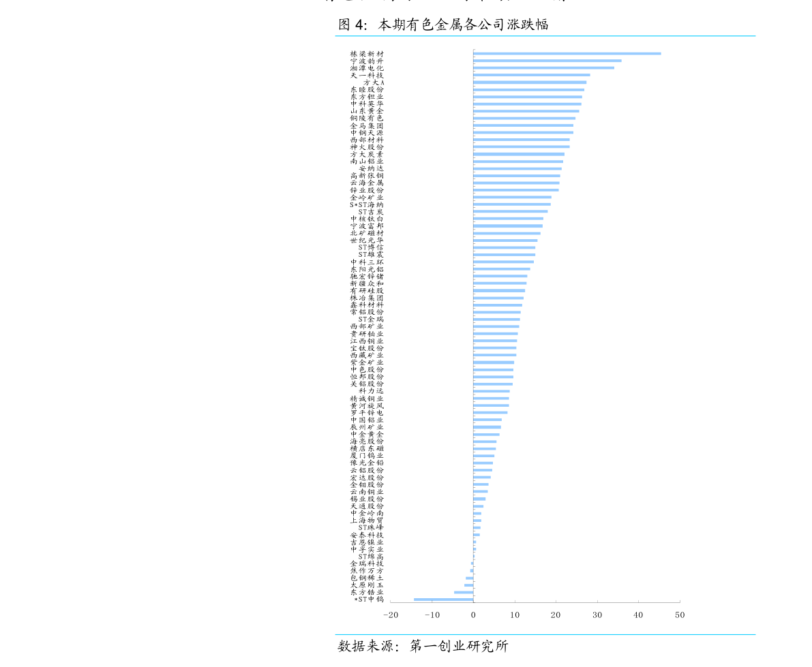Click the bar for 湘潭电化
Viewport: 812px width, 667px height.
[543, 68]
